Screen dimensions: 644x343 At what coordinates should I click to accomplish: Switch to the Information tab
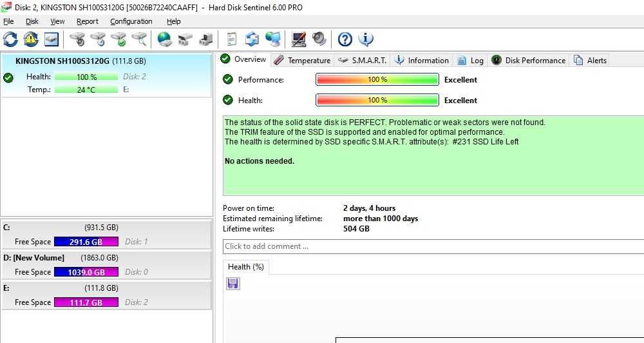point(421,61)
